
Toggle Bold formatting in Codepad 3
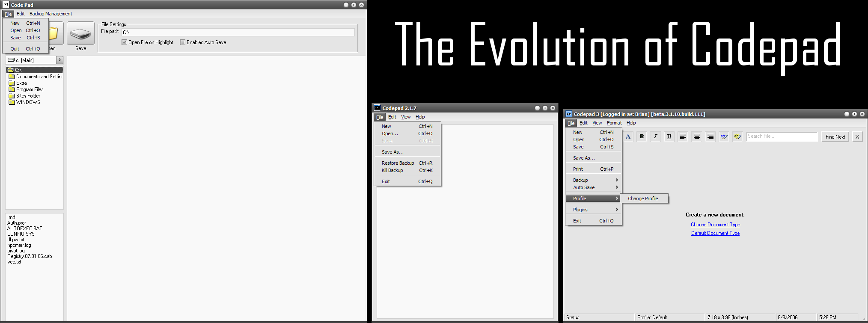[x=642, y=136]
